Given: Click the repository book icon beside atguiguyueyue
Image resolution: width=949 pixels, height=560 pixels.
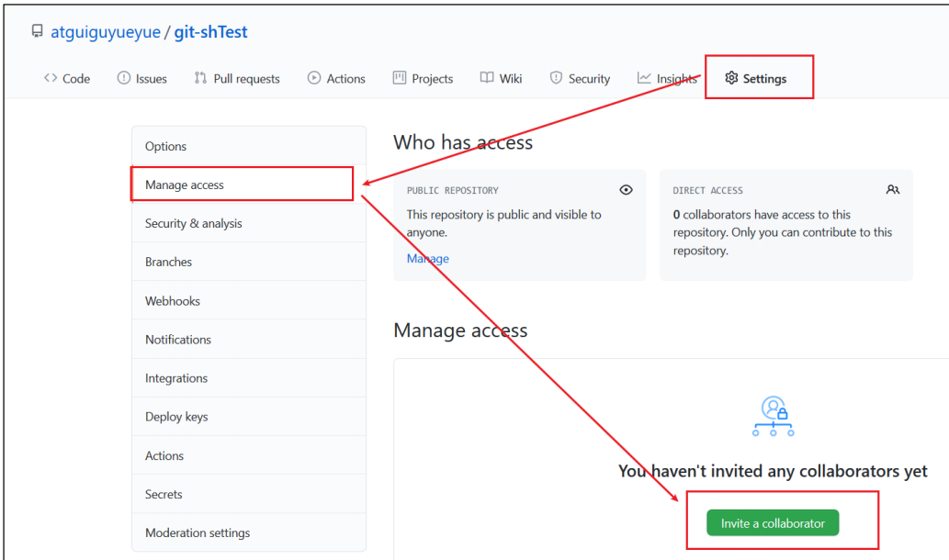Looking at the screenshot, I should (38, 31).
